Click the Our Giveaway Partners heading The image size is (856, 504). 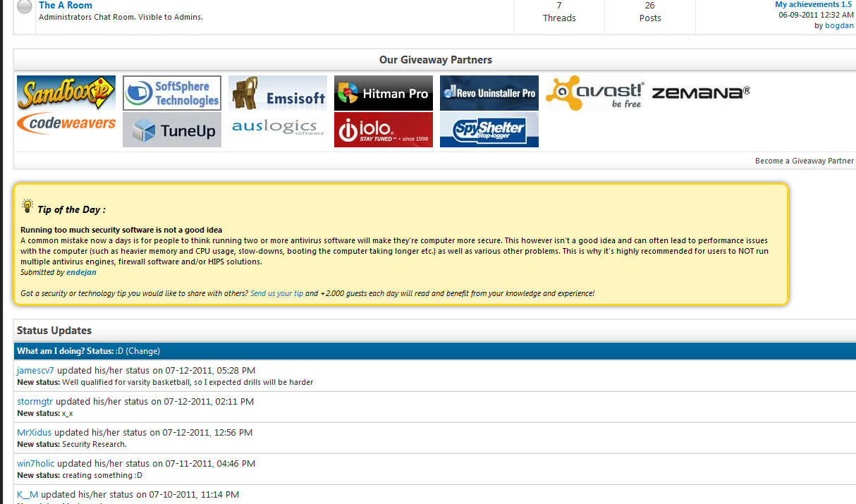coord(436,60)
